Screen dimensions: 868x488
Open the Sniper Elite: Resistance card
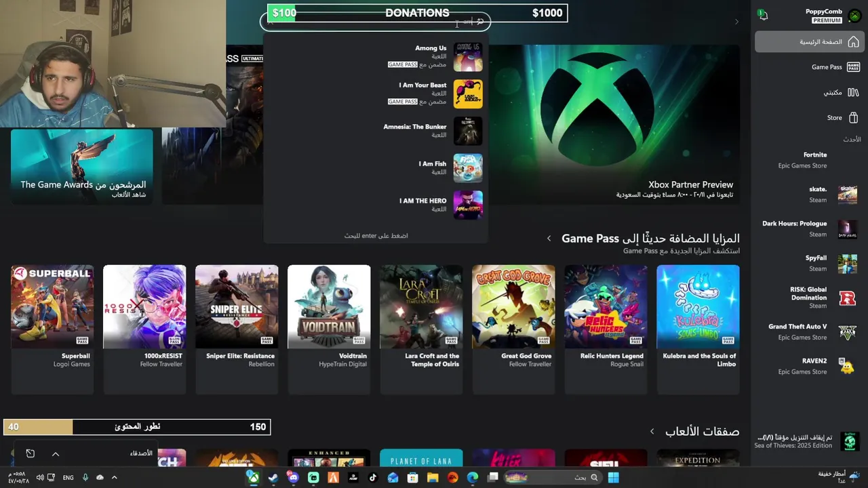237,329
